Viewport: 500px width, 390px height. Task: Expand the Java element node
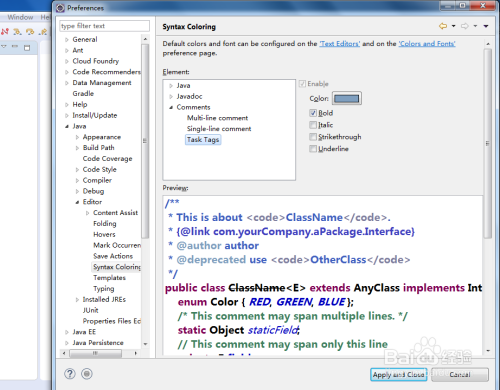(x=171, y=86)
